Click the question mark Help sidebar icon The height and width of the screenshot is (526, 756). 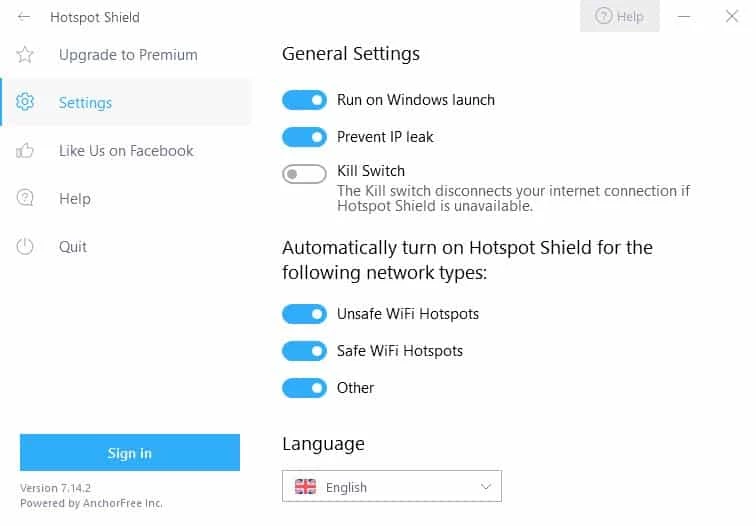[25, 199]
